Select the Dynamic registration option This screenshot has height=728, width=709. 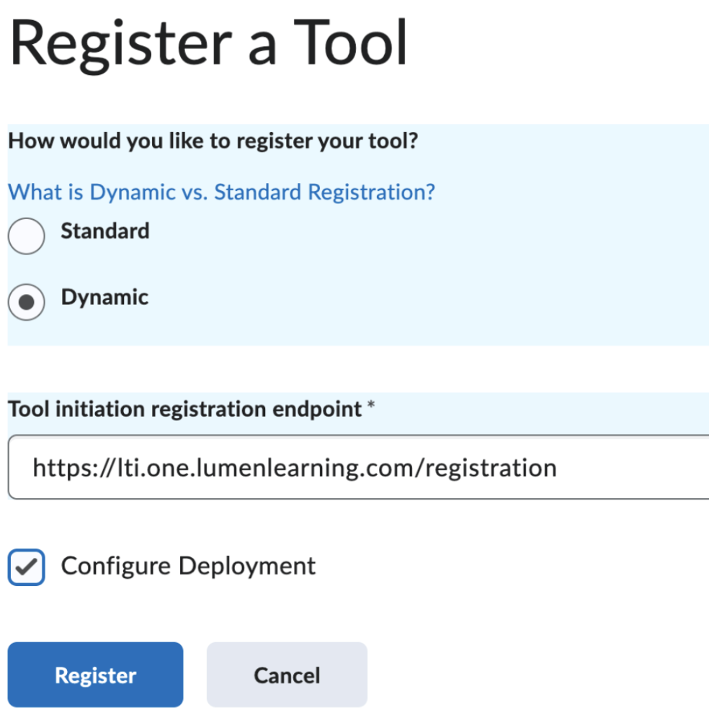[x=26, y=302]
